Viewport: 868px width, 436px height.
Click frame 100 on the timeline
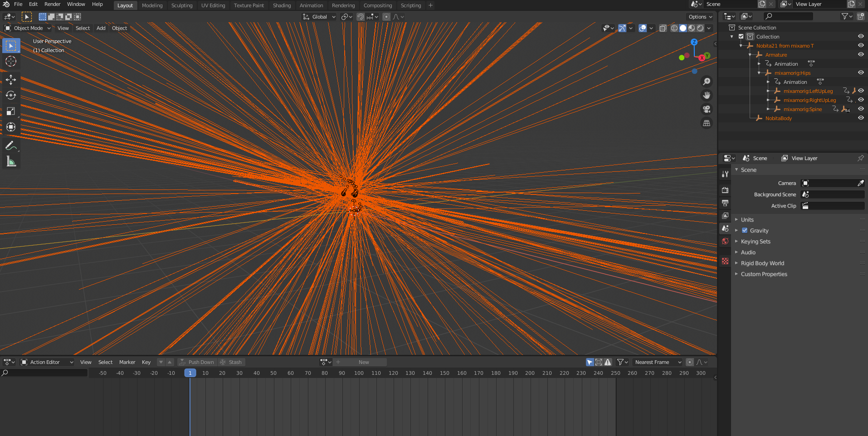tap(359, 373)
